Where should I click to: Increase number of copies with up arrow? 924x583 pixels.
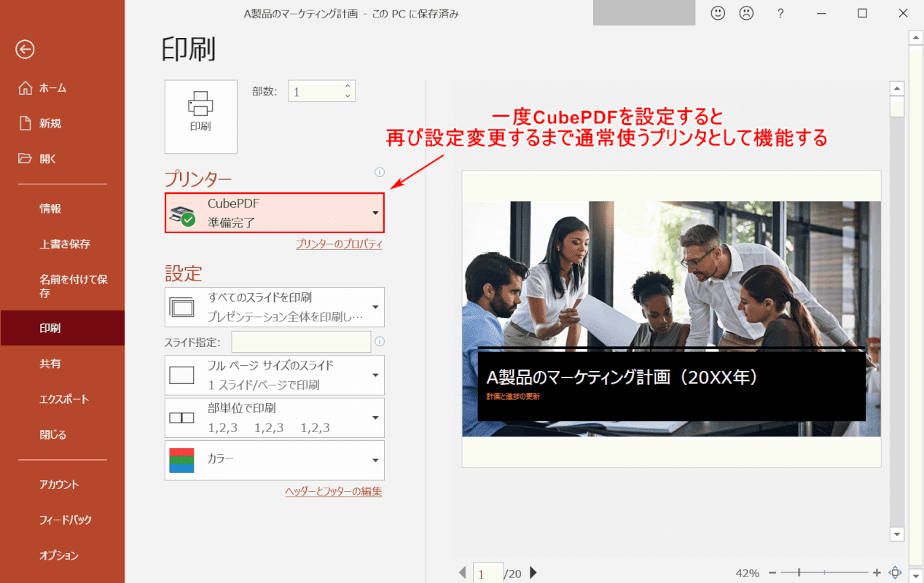(x=348, y=86)
